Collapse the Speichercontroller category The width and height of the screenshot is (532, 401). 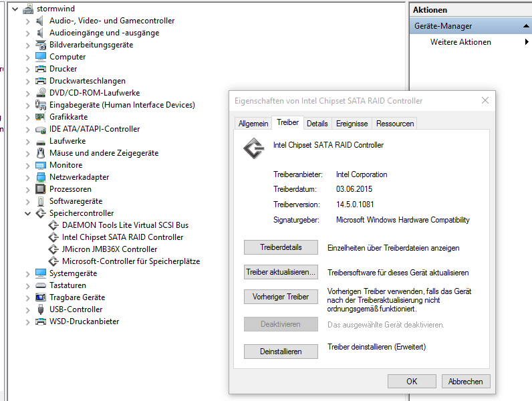(x=28, y=213)
